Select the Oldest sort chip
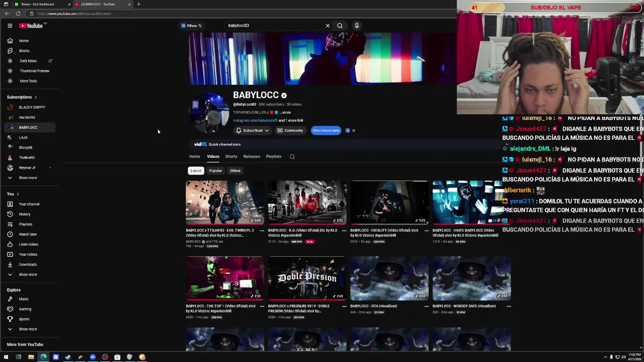Image resolution: width=644 pixels, height=362 pixels. pos(235,171)
